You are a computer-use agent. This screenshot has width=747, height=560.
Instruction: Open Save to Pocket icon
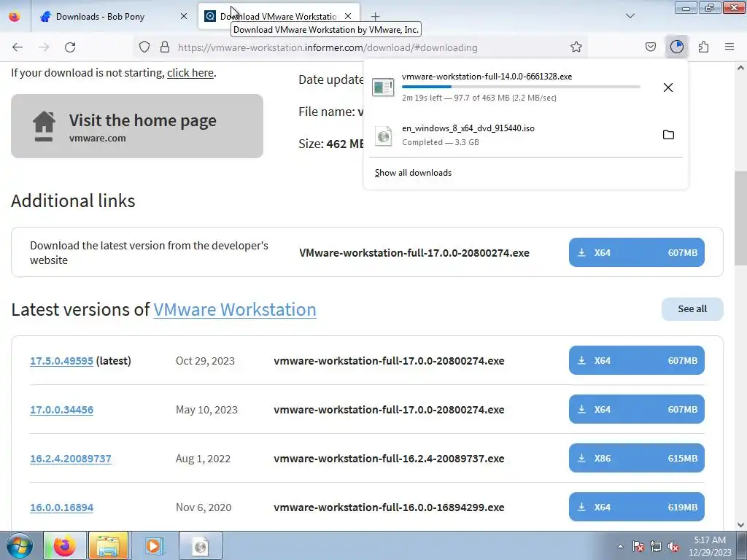click(x=650, y=47)
